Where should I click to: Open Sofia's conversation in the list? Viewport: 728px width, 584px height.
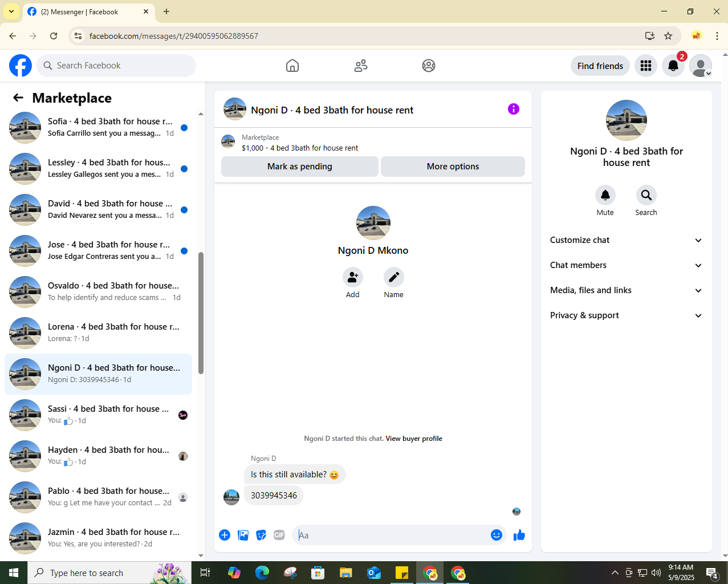98,128
